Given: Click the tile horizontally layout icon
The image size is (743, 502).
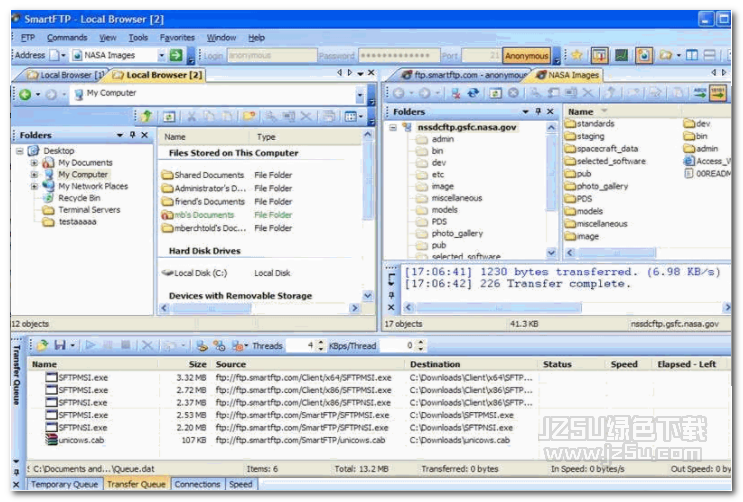Looking at the screenshot, I should (709, 55).
